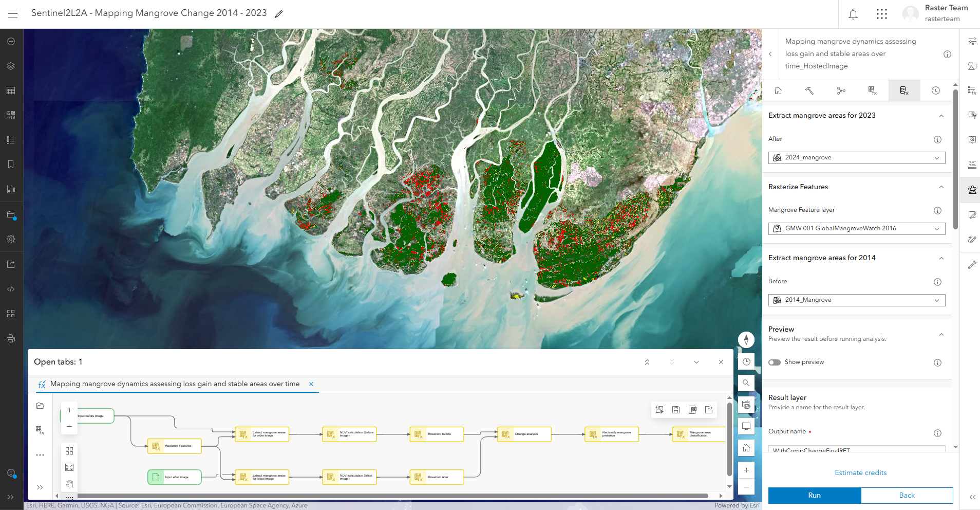Open the After layer dropdown (2024_mangrove)
This screenshot has width=980, height=510.
tap(857, 158)
